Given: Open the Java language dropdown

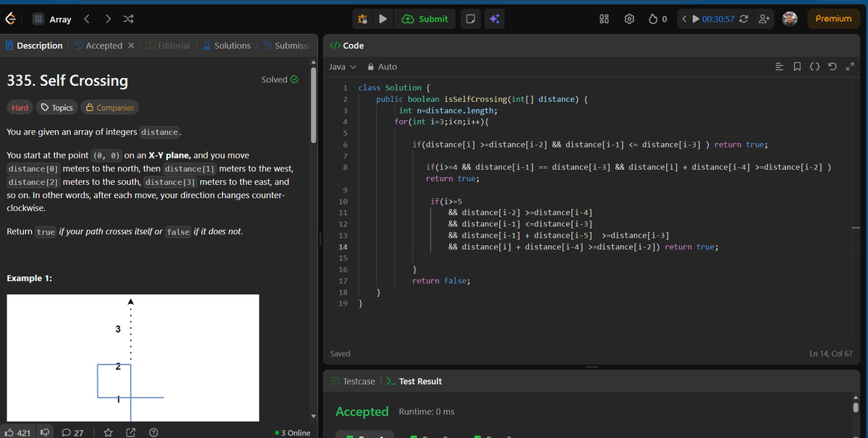Looking at the screenshot, I should click(343, 66).
